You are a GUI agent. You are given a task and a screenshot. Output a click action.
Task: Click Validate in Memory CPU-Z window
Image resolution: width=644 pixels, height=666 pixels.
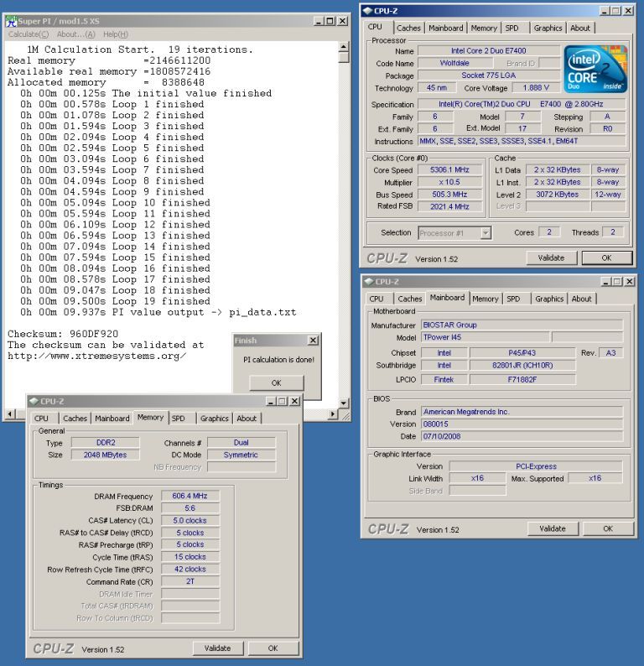217,648
